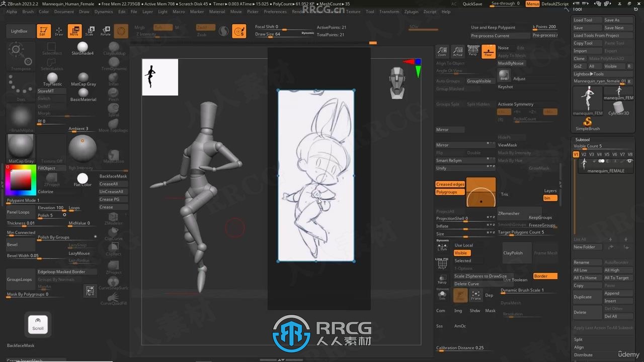Toggle subtool visibility eye for manequim_FEMALE
Image resolution: width=644 pixels, height=362 pixels.
pyautogui.click(x=630, y=161)
